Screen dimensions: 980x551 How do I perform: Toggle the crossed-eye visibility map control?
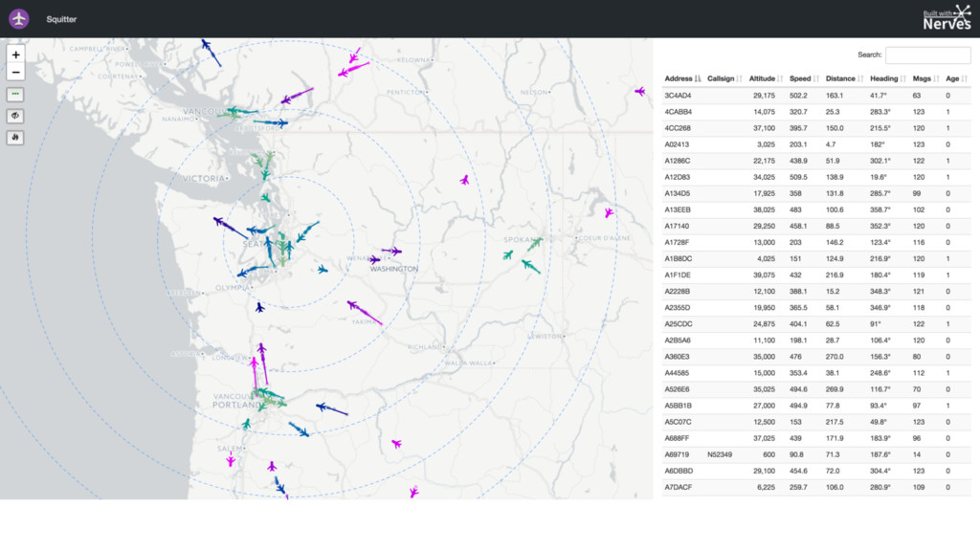15,116
